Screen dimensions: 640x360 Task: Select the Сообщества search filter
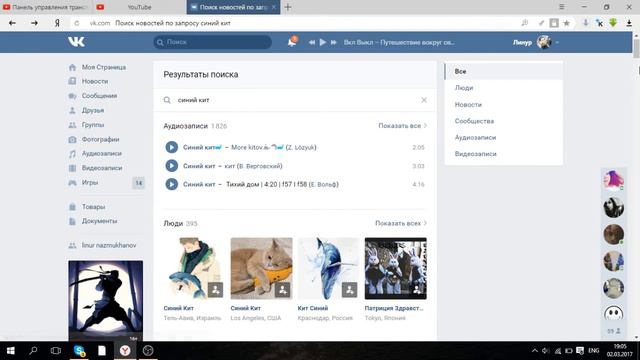pyautogui.click(x=504, y=121)
